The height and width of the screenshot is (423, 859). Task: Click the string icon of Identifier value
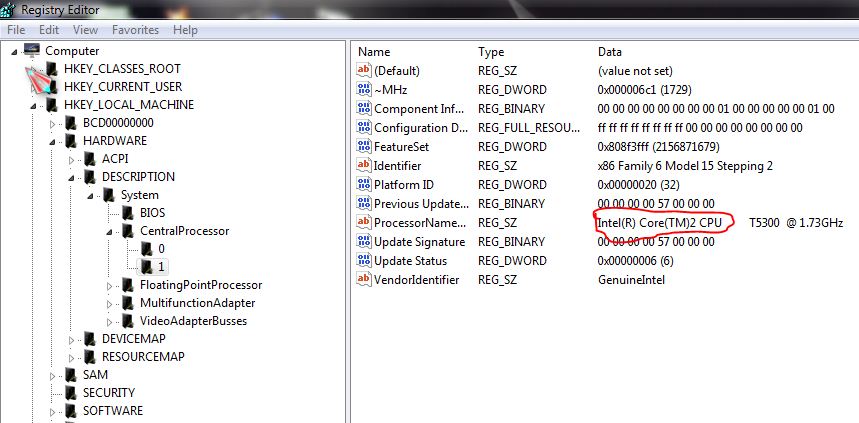364,165
